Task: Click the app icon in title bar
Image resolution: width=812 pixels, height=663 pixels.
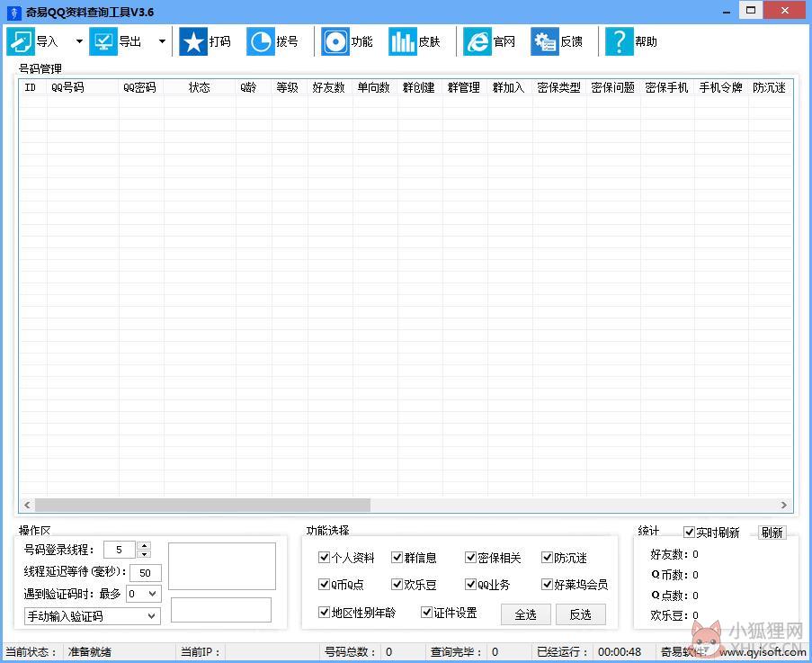Action: 14,13
